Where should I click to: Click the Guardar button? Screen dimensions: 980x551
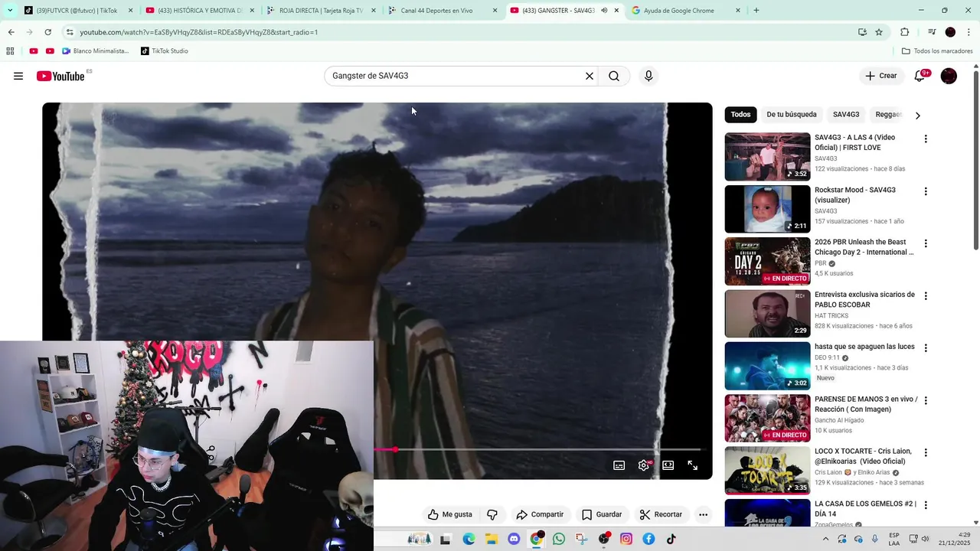(602, 514)
